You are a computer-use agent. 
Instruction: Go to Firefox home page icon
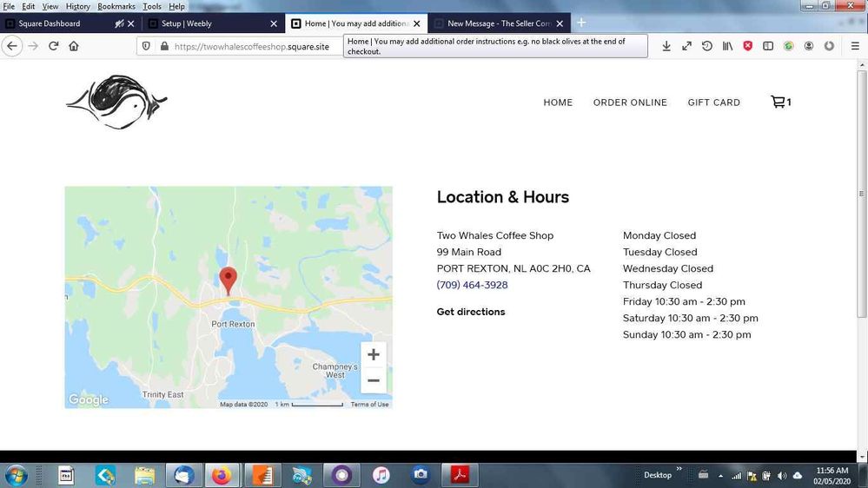coord(74,46)
